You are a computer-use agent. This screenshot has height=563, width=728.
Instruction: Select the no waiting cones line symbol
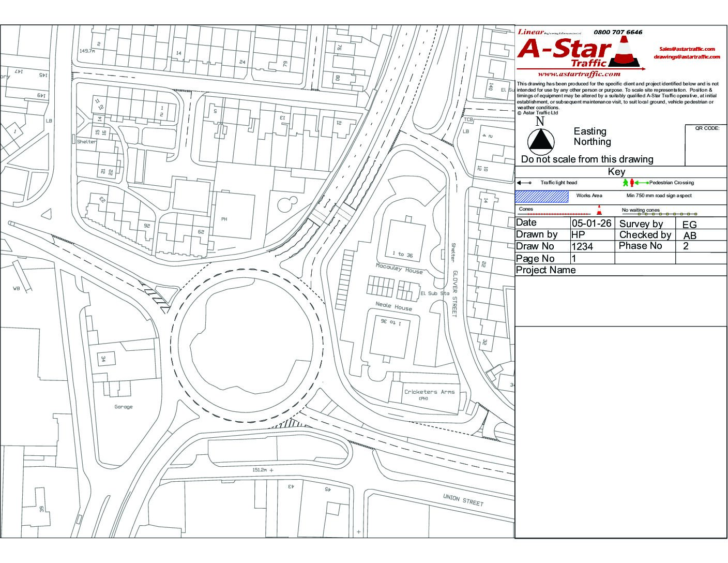coord(660,214)
